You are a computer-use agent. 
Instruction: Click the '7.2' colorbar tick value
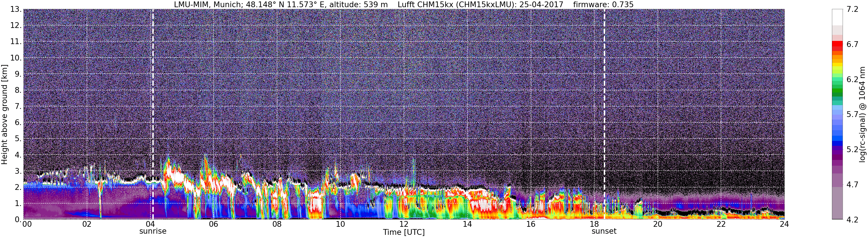852,9
